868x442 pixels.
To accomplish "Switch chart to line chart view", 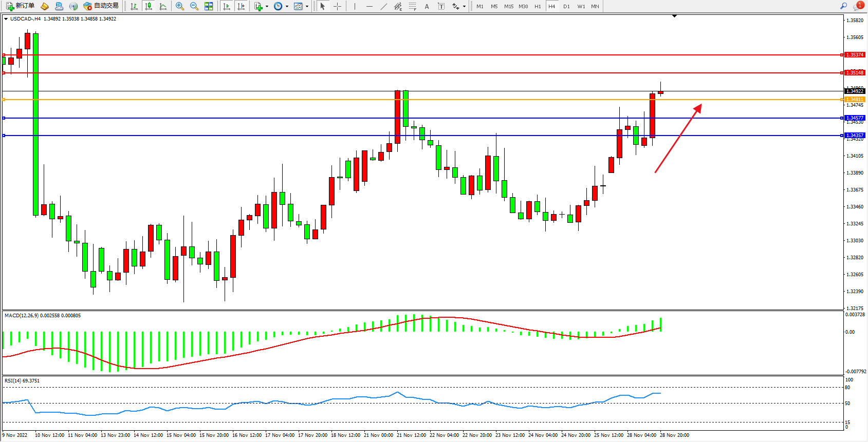I will (163, 6).
